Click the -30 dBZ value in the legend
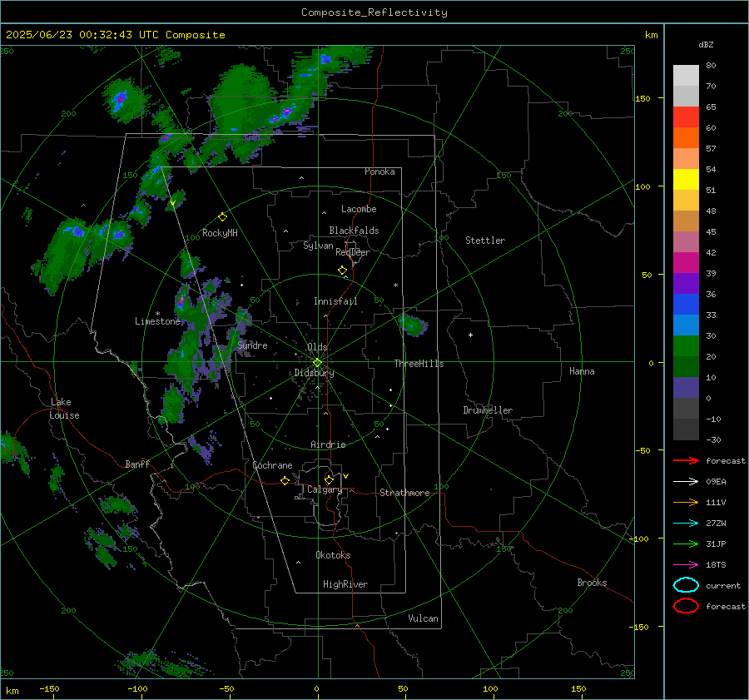The image size is (749, 700). point(713,439)
